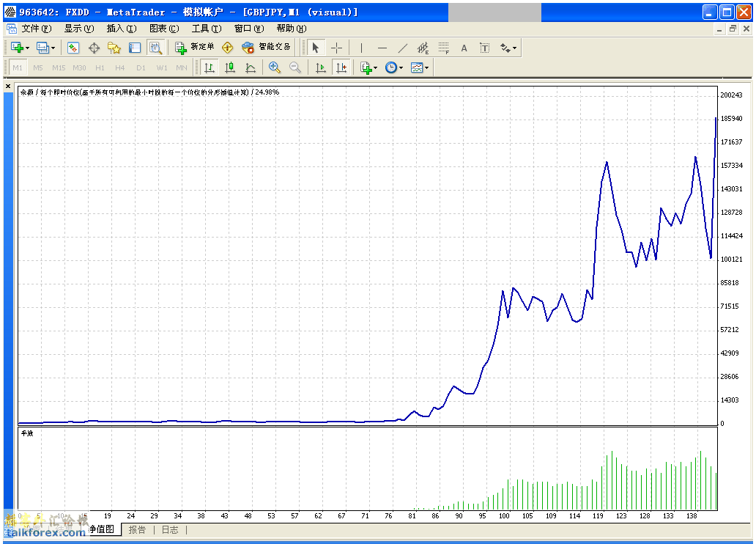The height and width of the screenshot is (544, 756).
Task: Click the Market Watch toolbar icon
Action: tap(73, 48)
